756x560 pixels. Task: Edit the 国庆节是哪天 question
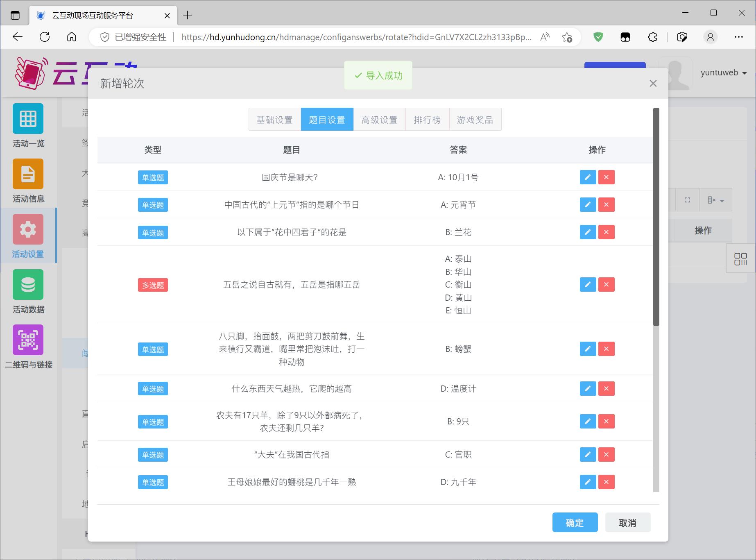click(x=588, y=177)
